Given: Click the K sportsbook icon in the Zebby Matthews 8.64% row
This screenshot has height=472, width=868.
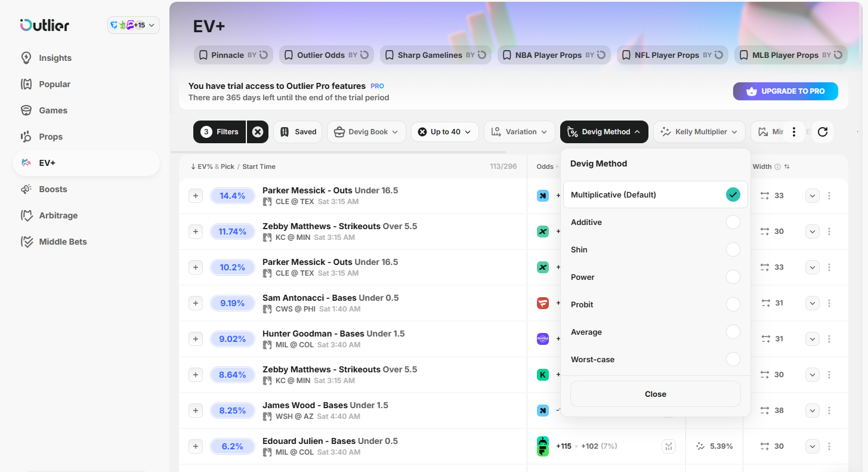Looking at the screenshot, I should [542, 375].
